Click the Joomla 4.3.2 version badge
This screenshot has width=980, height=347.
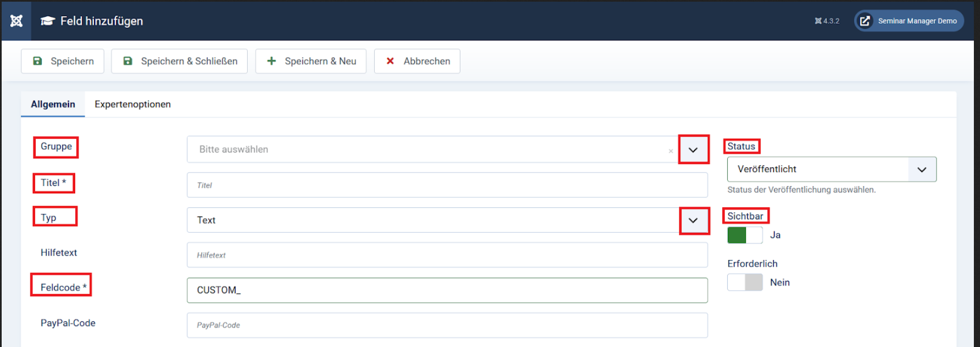[x=827, y=21]
